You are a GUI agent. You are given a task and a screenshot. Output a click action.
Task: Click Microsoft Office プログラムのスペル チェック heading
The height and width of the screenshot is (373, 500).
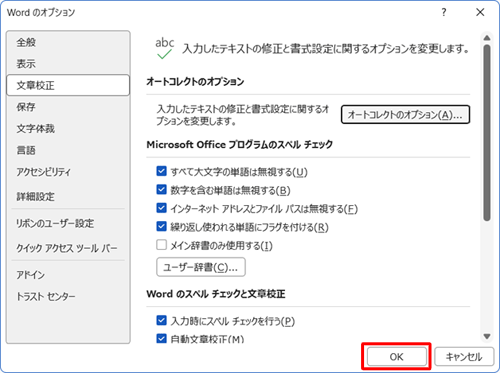[x=240, y=145]
